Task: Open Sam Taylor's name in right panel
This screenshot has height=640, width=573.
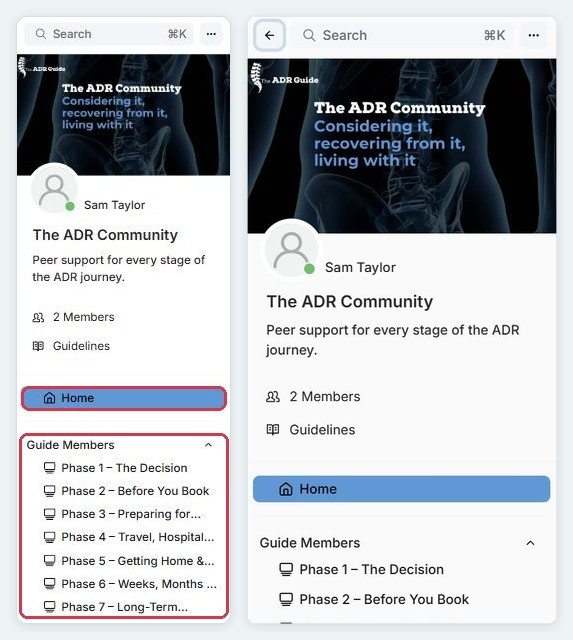Action: click(x=360, y=267)
